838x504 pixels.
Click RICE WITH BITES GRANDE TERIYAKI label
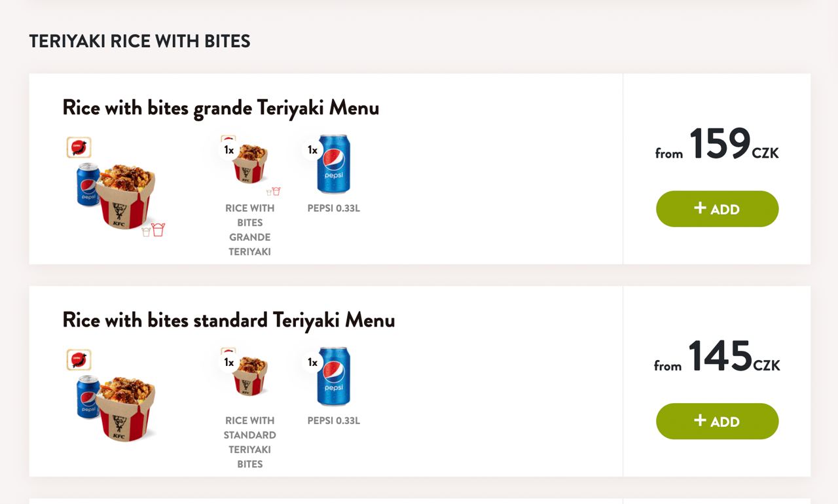[250, 230]
